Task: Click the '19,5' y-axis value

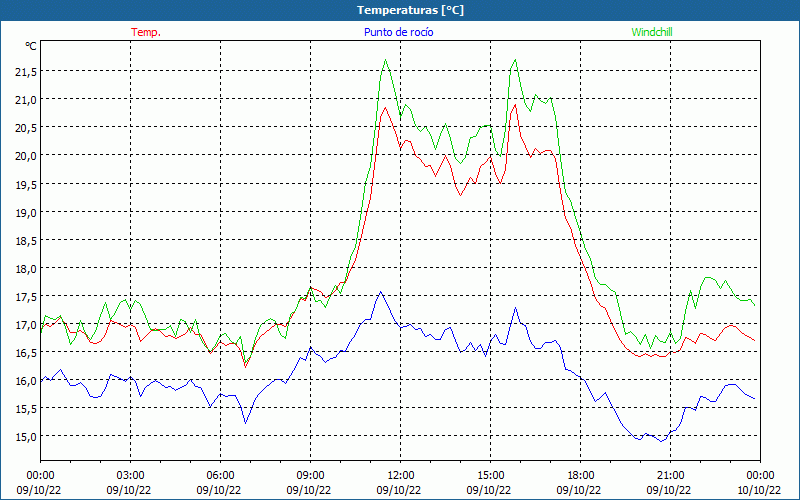Action: coord(26,184)
